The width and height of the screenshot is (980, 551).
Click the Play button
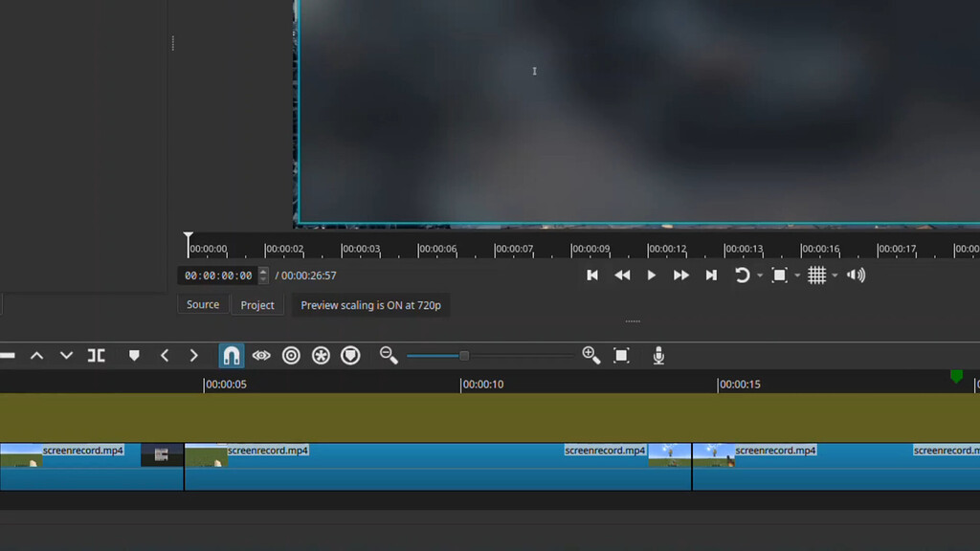[x=652, y=275]
